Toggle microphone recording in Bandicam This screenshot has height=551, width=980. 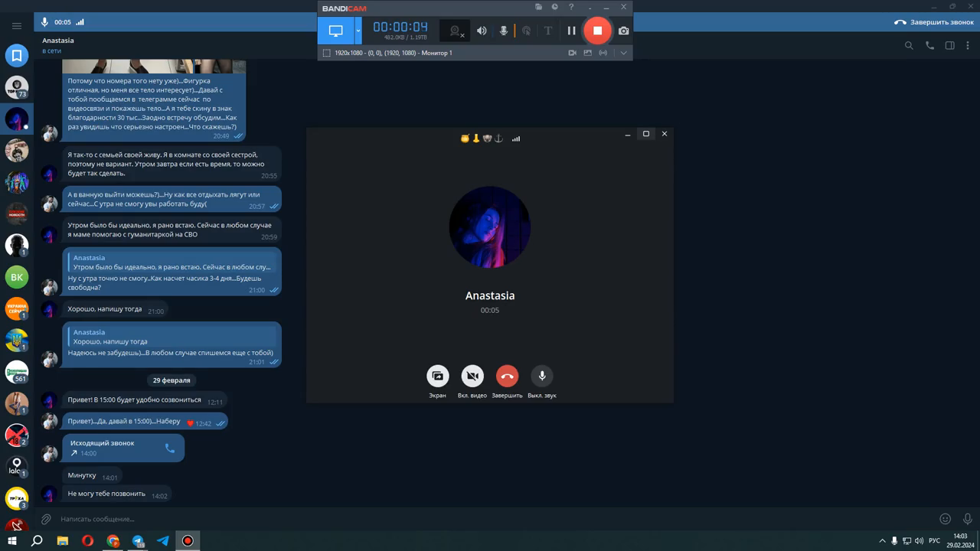(x=504, y=31)
